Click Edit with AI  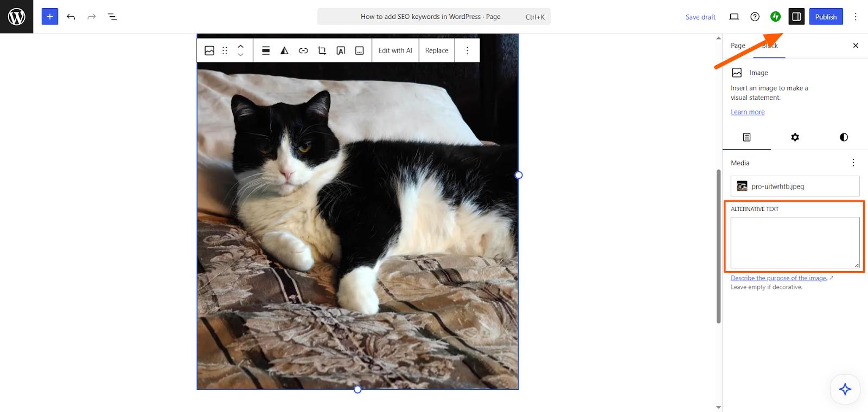[x=395, y=50]
